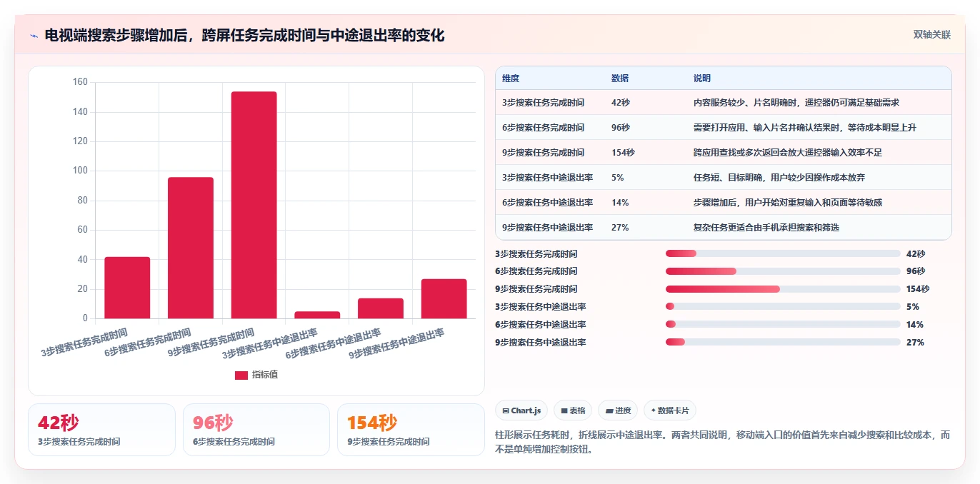Image resolution: width=980 pixels, height=484 pixels.
Task: Click the 96秒 table cell
Action: (x=621, y=128)
